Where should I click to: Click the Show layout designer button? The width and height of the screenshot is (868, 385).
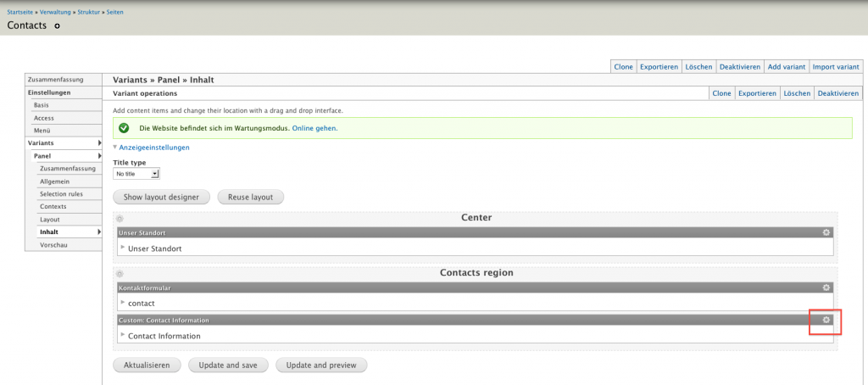click(161, 197)
